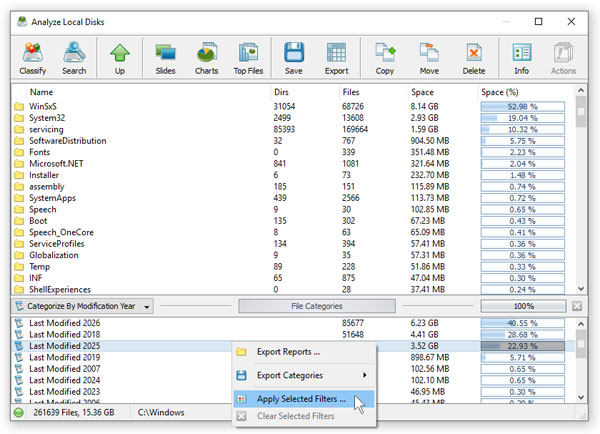Click the Export Categories disk icon
Image resolution: width=600 pixels, height=434 pixels.
(241, 375)
